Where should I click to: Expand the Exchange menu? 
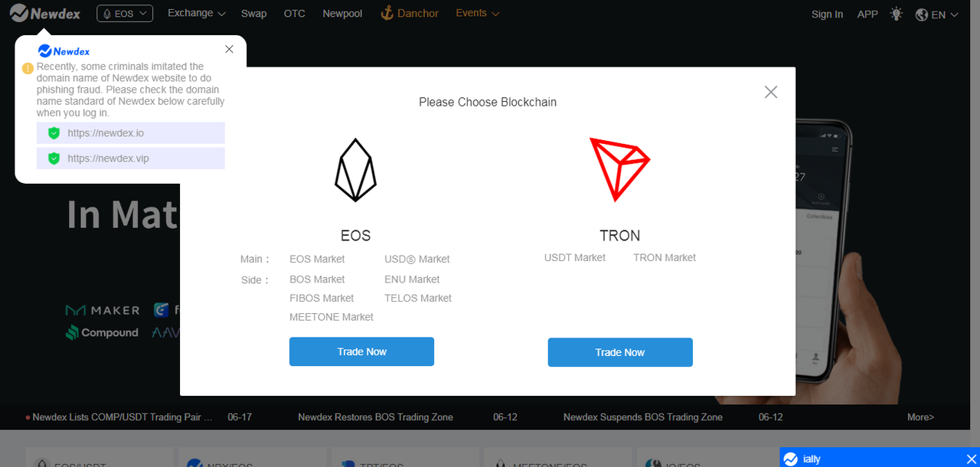click(x=196, y=13)
